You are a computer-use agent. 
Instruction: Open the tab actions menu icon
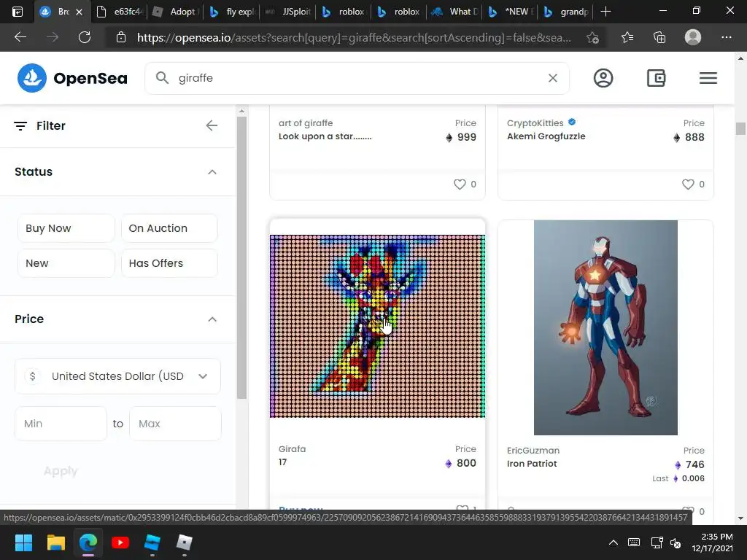click(18, 12)
